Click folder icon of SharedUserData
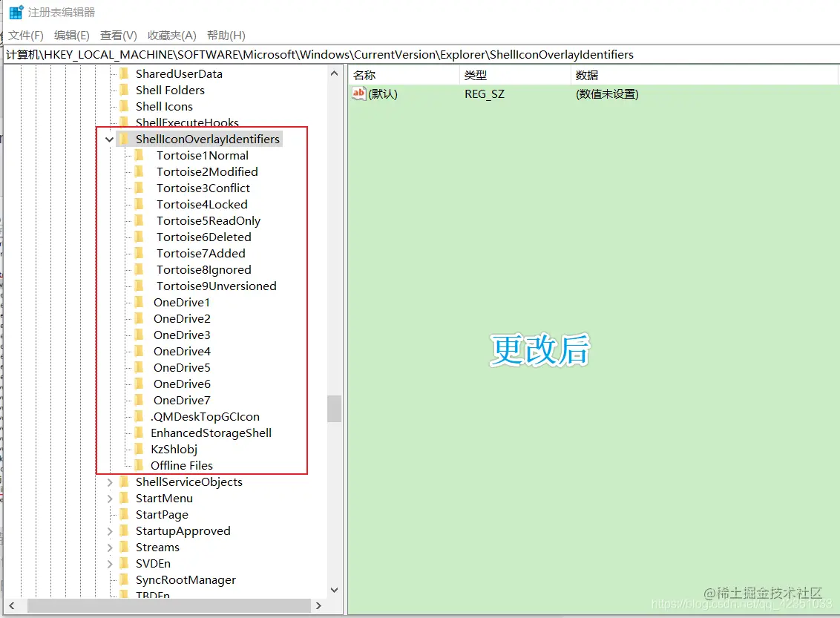This screenshot has width=840, height=618. (124, 73)
